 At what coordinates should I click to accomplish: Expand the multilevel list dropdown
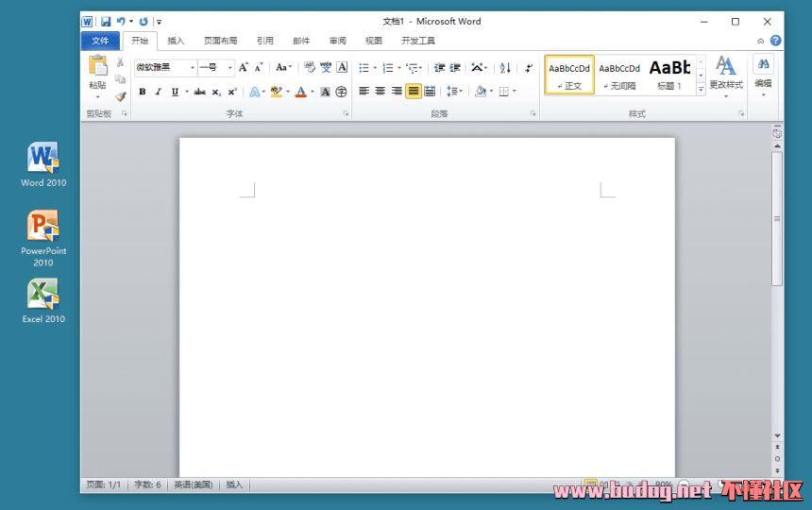pyautogui.click(x=420, y=68)
